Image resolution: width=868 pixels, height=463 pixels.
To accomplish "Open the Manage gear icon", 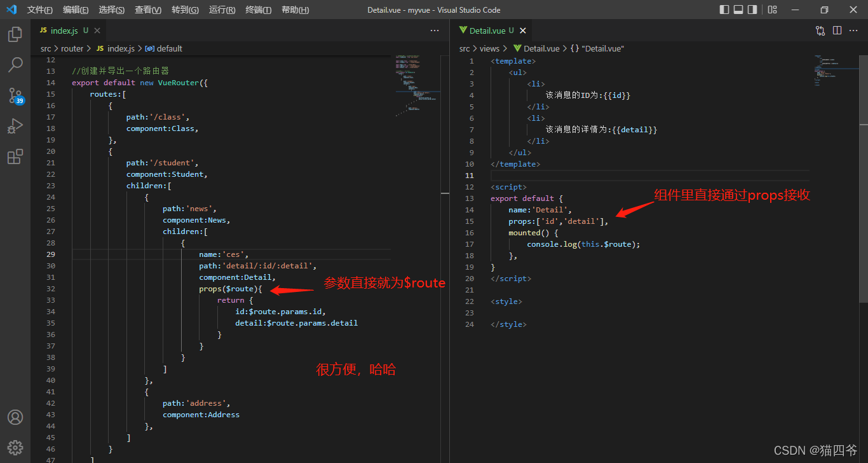I will [x=15, y=447].
